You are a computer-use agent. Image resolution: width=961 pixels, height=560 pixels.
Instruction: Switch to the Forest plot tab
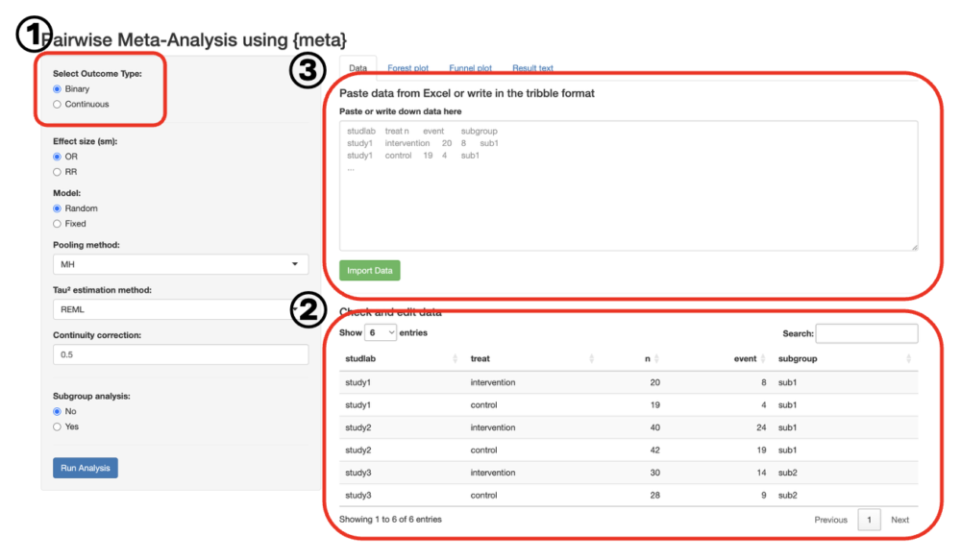407,68
